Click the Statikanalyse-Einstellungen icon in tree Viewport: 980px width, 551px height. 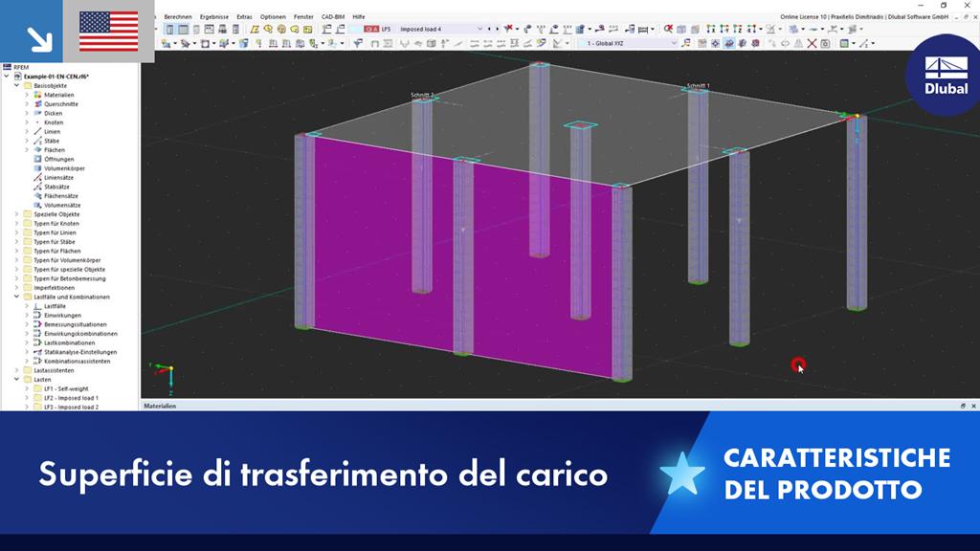coord(37,352)
